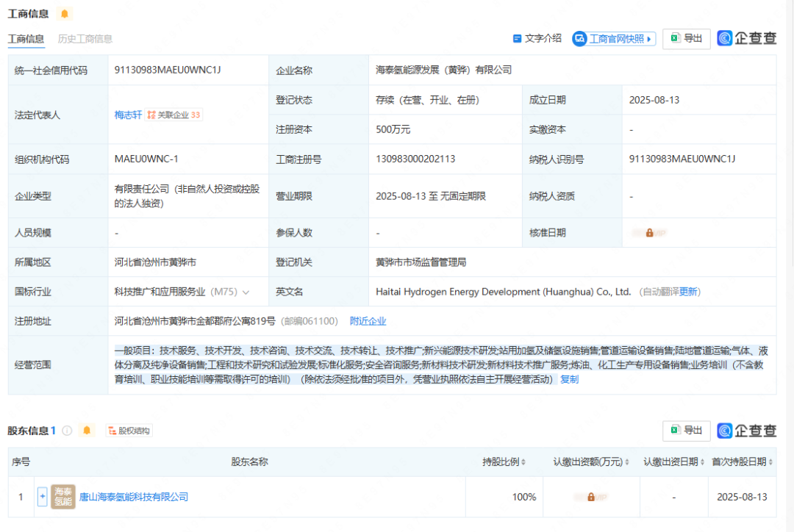The width and height of the screenshot is (794, 532).
Task: Open the 股权结构 equity structure view
Action: pyautogui.click(x=129, y=431)
